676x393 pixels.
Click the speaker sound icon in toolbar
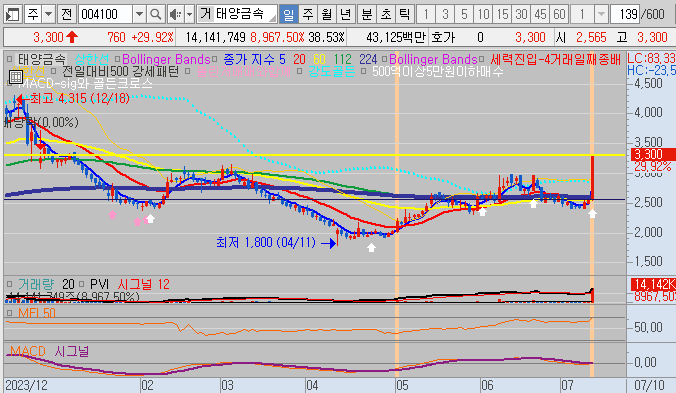(x=175, y=15)
